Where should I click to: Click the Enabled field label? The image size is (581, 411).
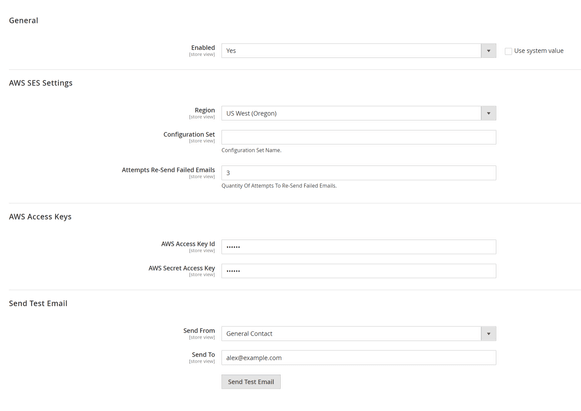[x=203, y=47]
